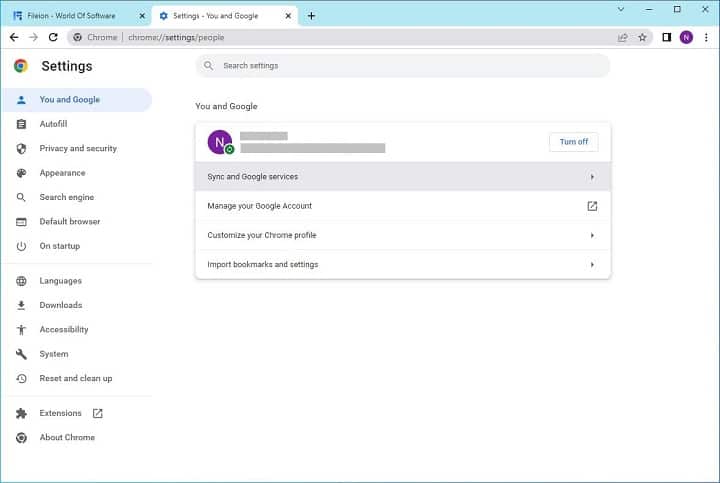
Task: Reload the current page
Action: [53, 37]
